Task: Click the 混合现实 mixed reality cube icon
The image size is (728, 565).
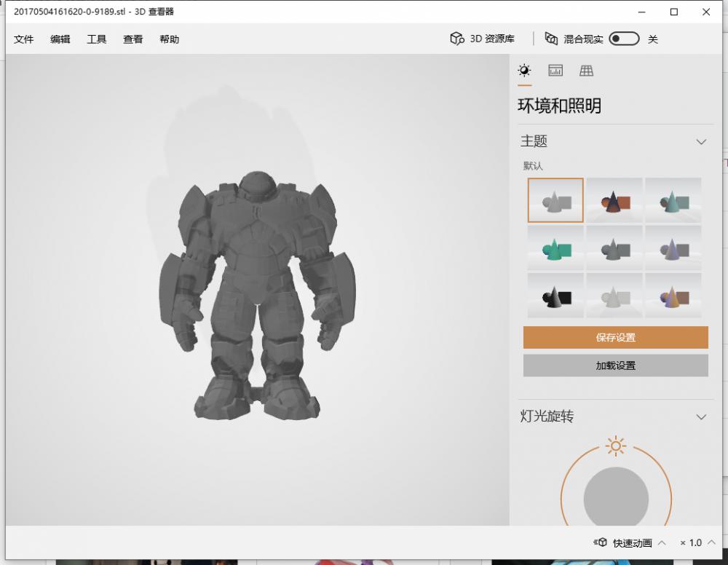Action: (552, 39)
